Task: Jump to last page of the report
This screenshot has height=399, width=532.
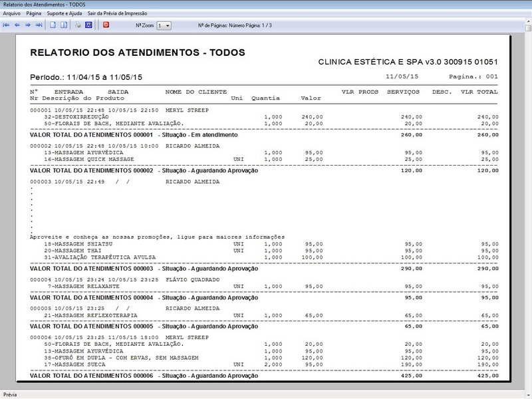Action: tap(39, 25)
